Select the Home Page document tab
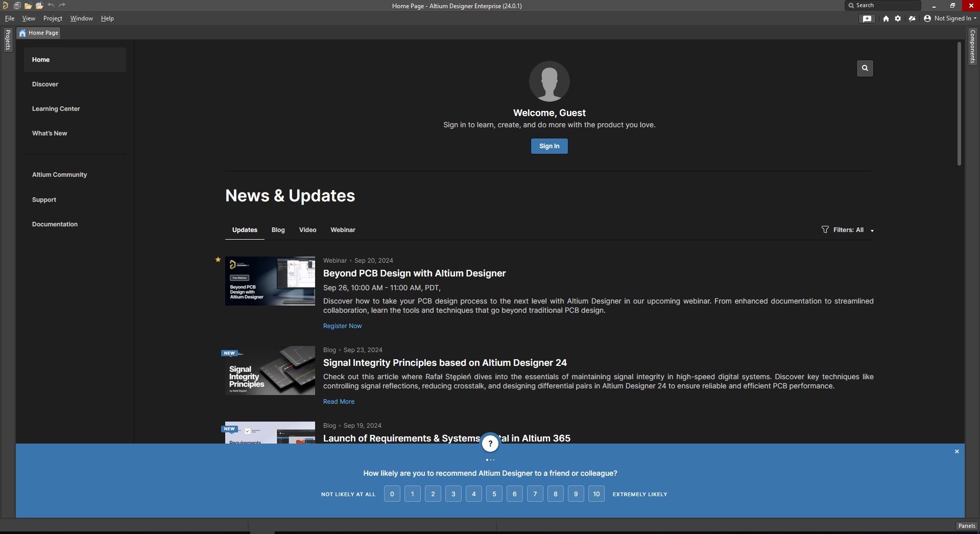 pyautogui.click(x=39, y=33)
